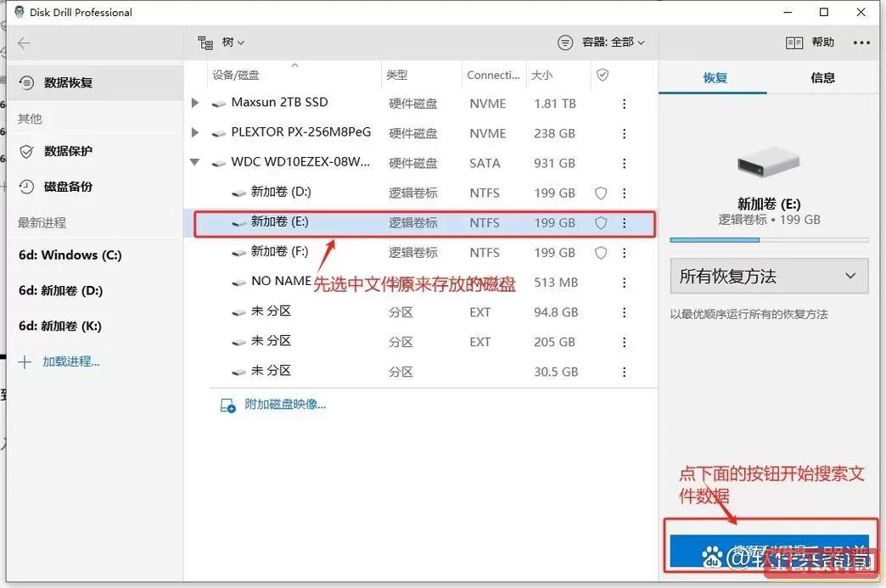Click the 238 GB size value

(x=554, y=134)
